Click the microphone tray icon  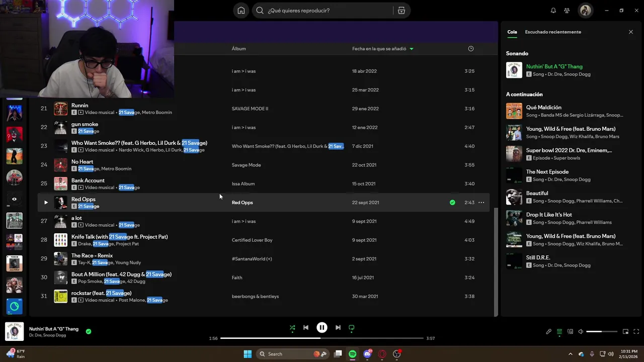(x=592, y=354)
